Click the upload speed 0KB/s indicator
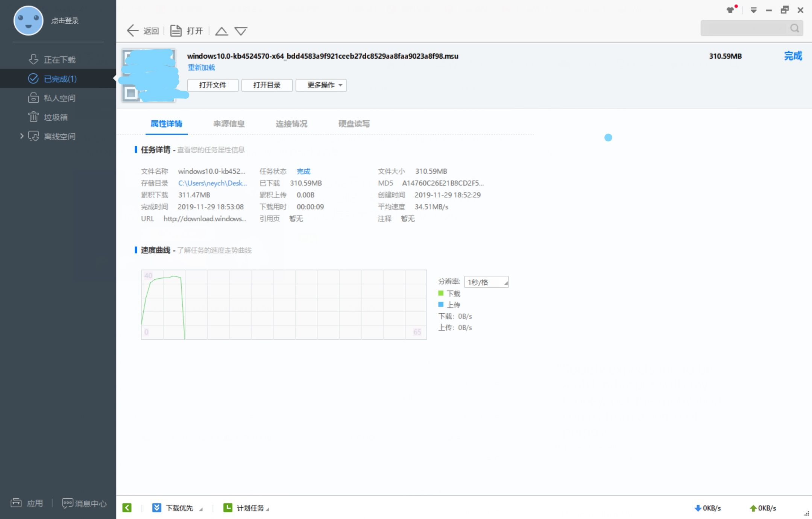The width and height of the screenshot is (812, 519). 763,508
